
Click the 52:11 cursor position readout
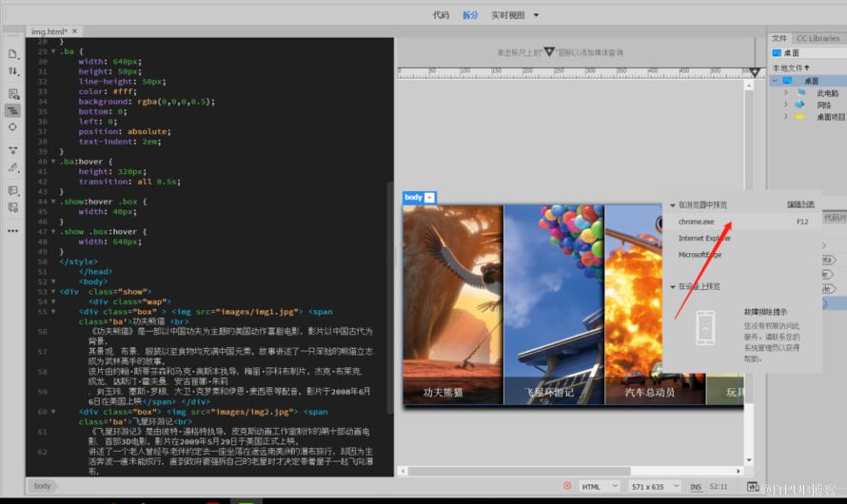coord(719,487)
